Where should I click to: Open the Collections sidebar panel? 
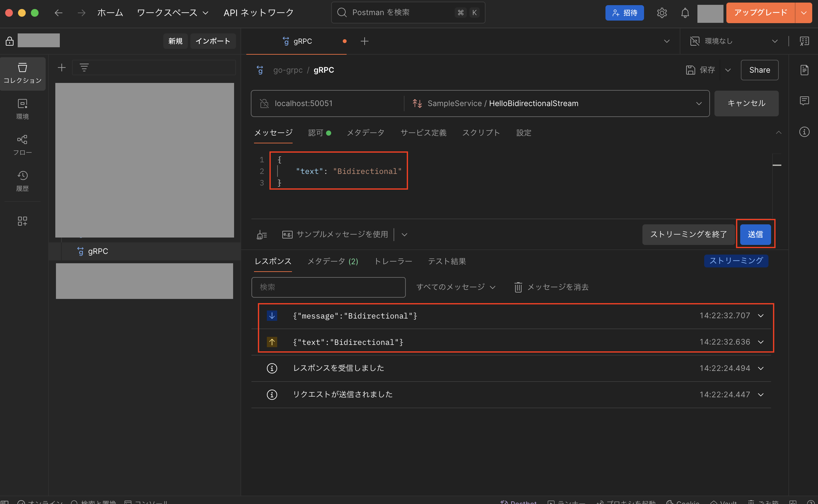tap(23, 73)
